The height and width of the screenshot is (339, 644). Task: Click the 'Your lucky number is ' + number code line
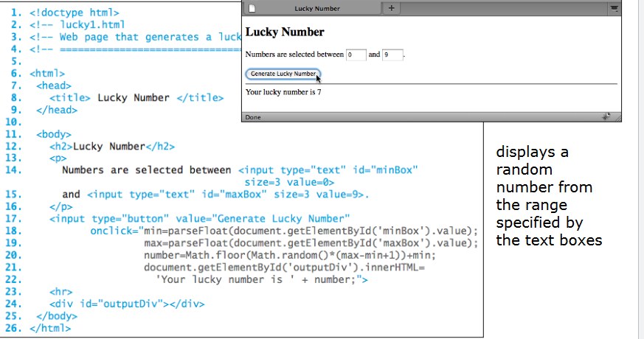point(262,280)
